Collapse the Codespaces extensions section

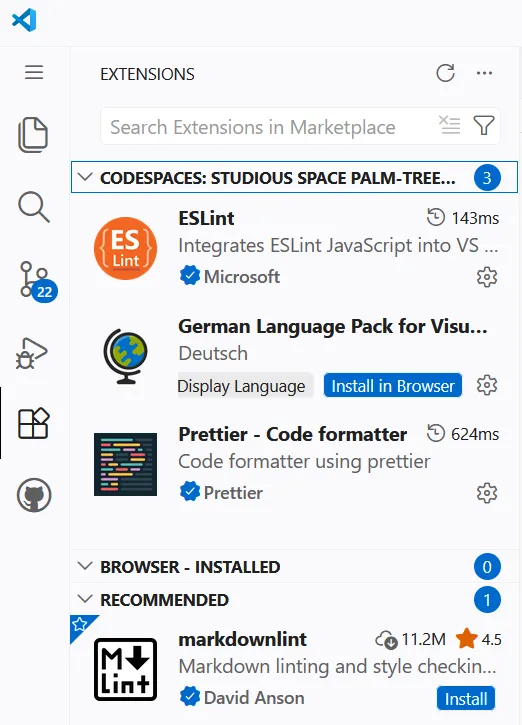click(85, 177)
